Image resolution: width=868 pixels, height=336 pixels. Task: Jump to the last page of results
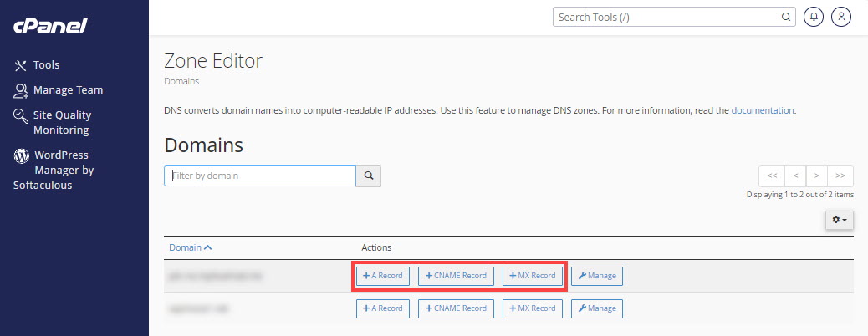click(841, 176)
